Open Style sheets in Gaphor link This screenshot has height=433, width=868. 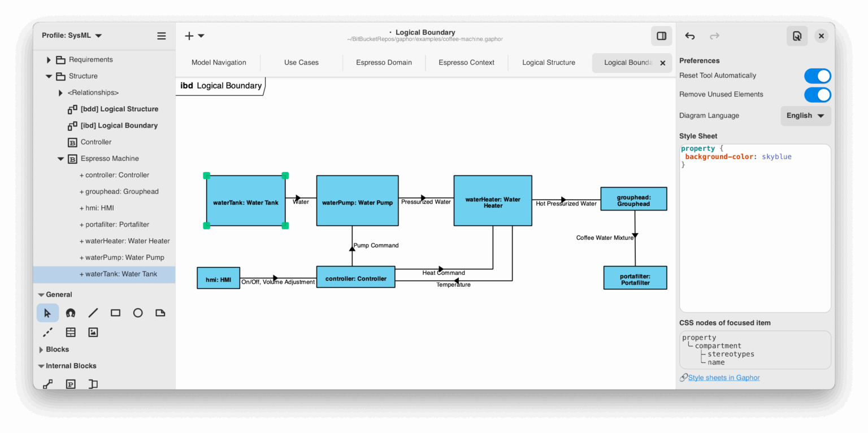(723, 377)
